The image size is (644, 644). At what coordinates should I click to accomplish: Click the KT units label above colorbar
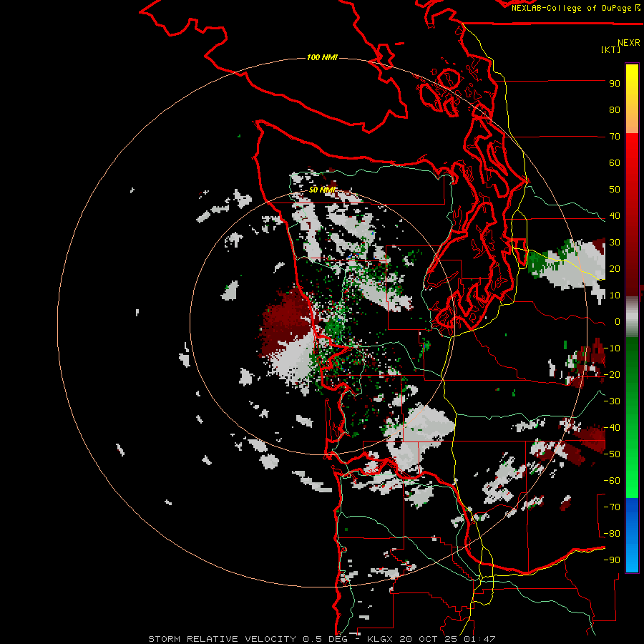tap(611, 49)
